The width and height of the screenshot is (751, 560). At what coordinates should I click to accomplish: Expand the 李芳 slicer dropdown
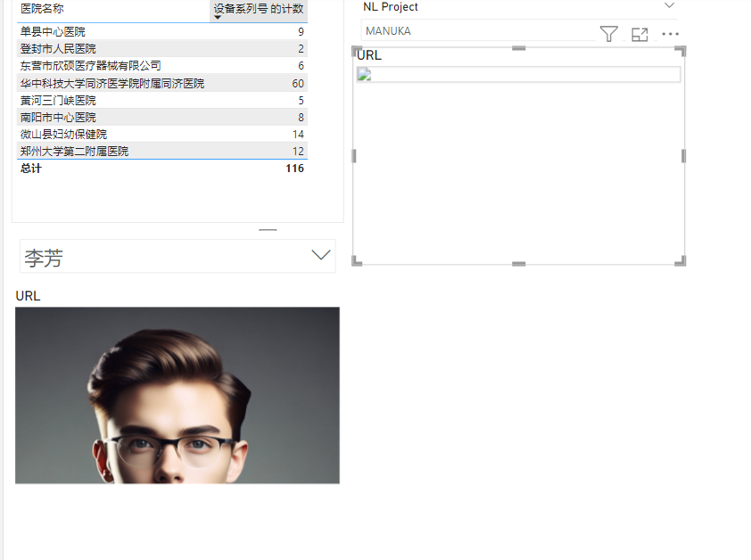[x=321, y=254]
